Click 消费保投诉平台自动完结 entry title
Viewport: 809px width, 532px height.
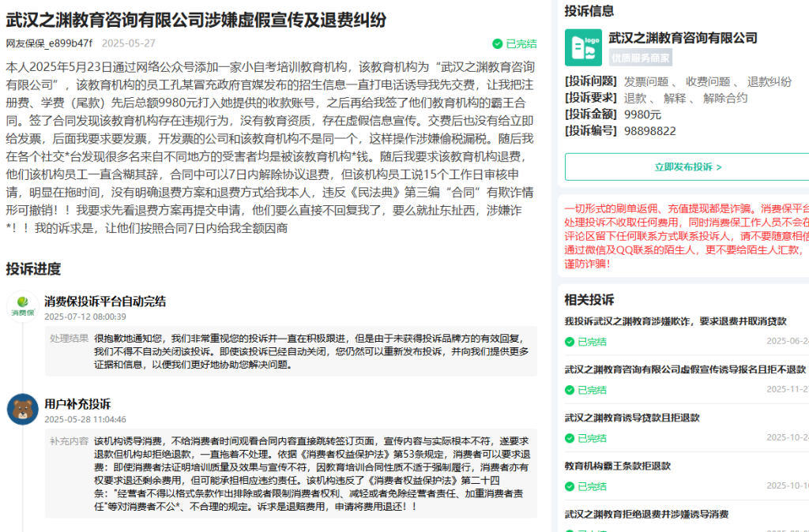[x=105, y=301]
